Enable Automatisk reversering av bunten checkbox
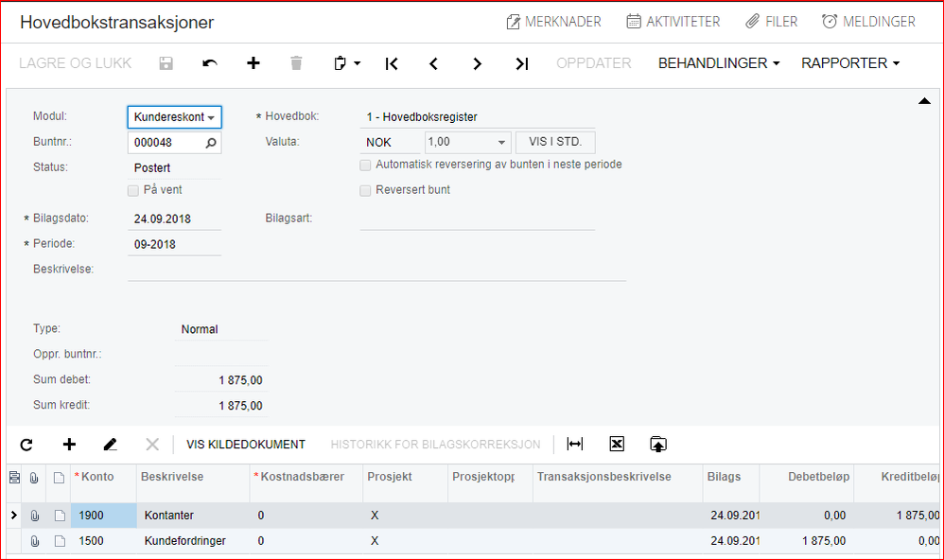This screenshot has height=560, width=944. pos(365,165)
